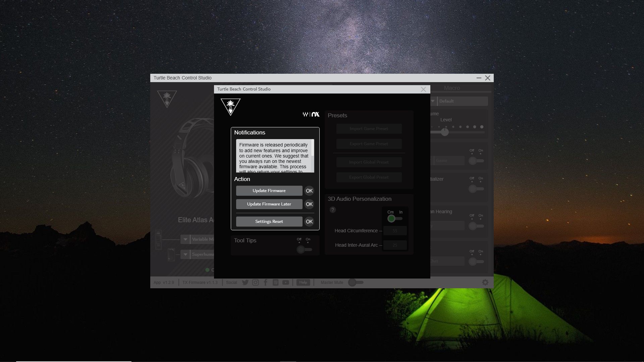
Task: Toggle the Master Mute switch
Action: 356,283
